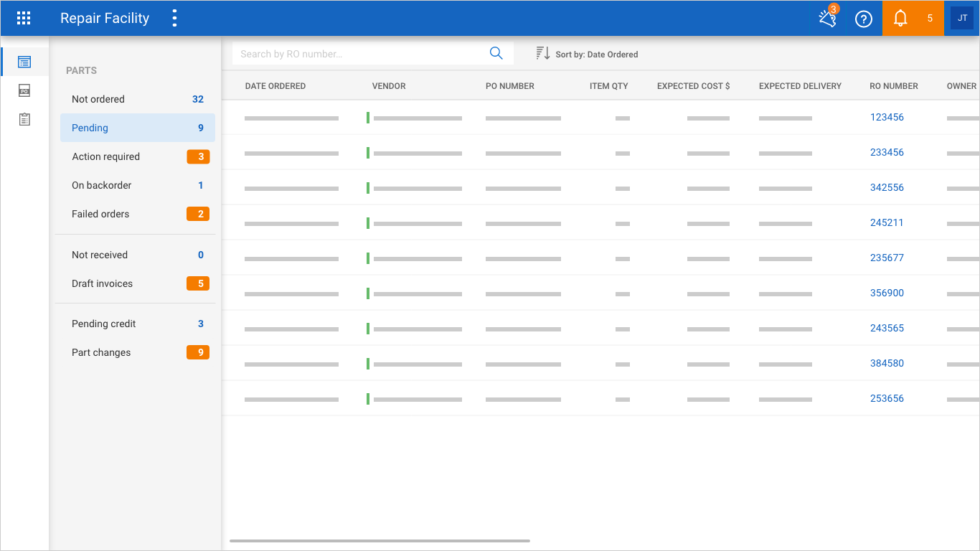This screenshot has width=980, height=551.
Task: Open RO number 253656
Action: (887, 398)
